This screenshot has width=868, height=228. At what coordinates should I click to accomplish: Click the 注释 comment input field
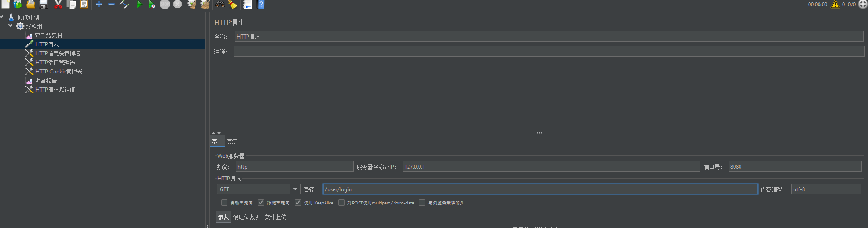pyautogui.click(x=549, y=51)
